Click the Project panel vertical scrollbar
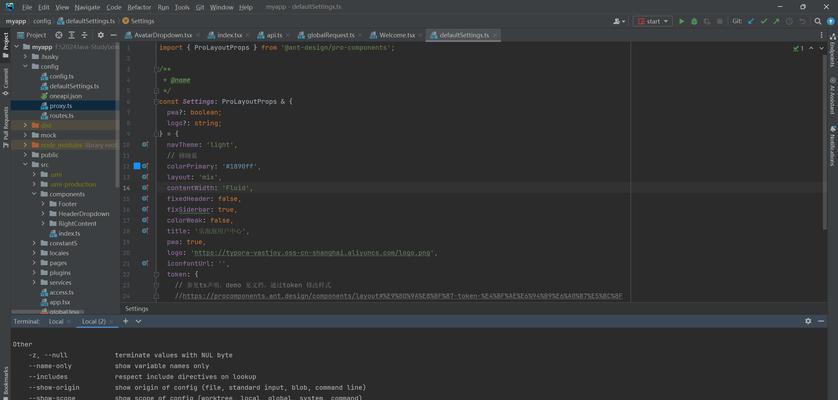This screenshot has width=838, height=400. point(118,115)
